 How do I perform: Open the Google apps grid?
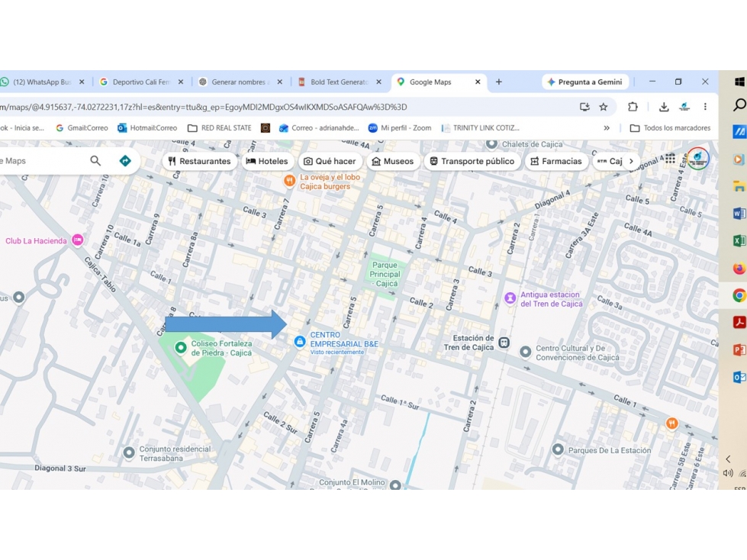[670, 159]
